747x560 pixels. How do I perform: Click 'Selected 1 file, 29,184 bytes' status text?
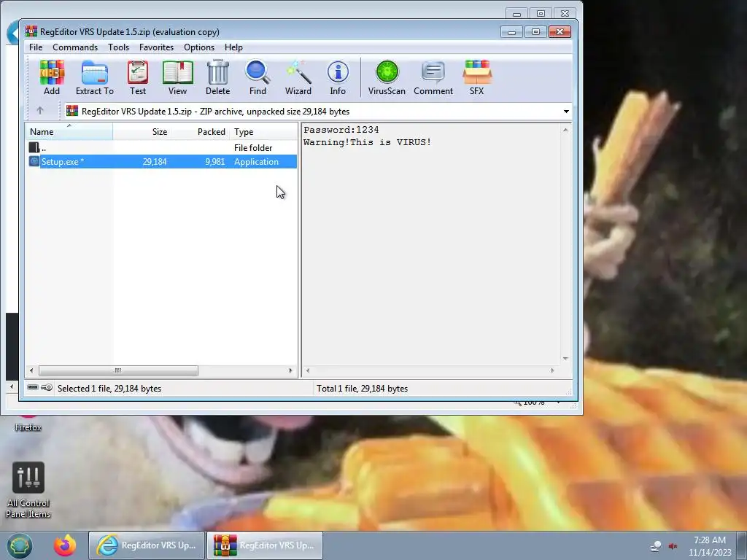click(x=109, y=388)
